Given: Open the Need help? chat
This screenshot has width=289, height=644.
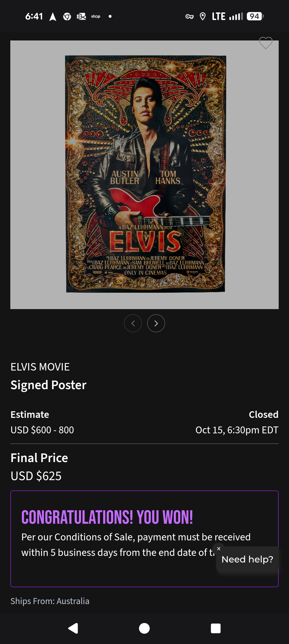Looking at the screenshot, I should coord(247,559).
